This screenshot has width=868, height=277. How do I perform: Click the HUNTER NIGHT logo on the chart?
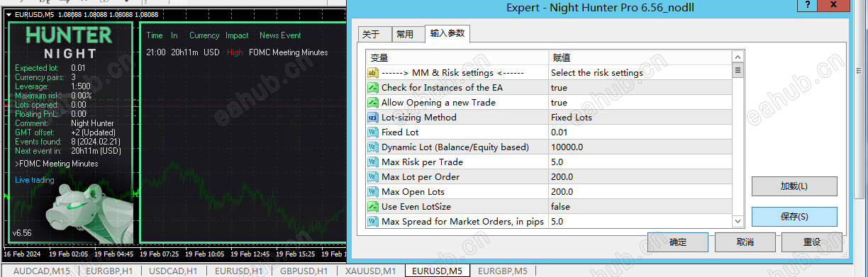tap(69, 43)
